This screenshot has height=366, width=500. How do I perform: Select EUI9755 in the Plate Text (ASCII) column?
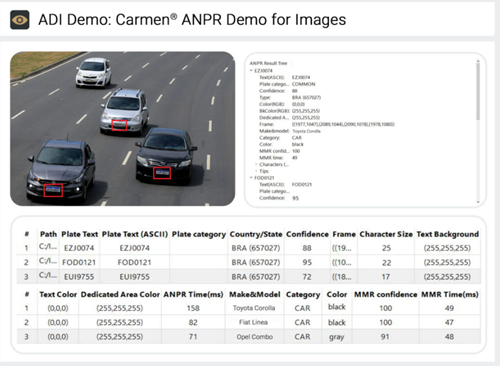click(x=135, y=277)
